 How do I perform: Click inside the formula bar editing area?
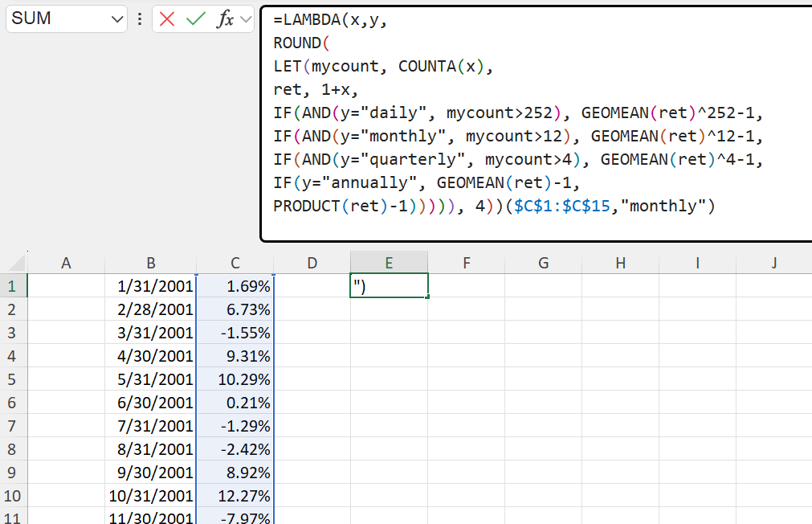(530, 121)
